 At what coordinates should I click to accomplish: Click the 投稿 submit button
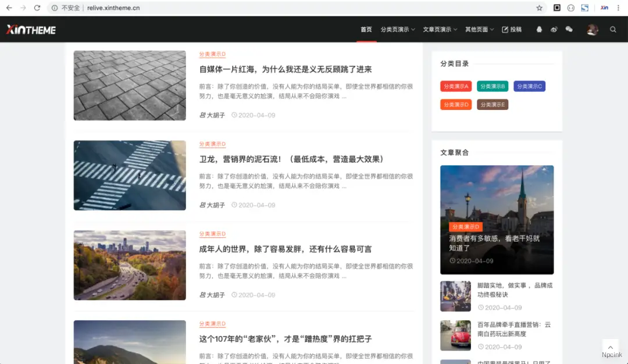pyautogui.click(x=512, y=29)
